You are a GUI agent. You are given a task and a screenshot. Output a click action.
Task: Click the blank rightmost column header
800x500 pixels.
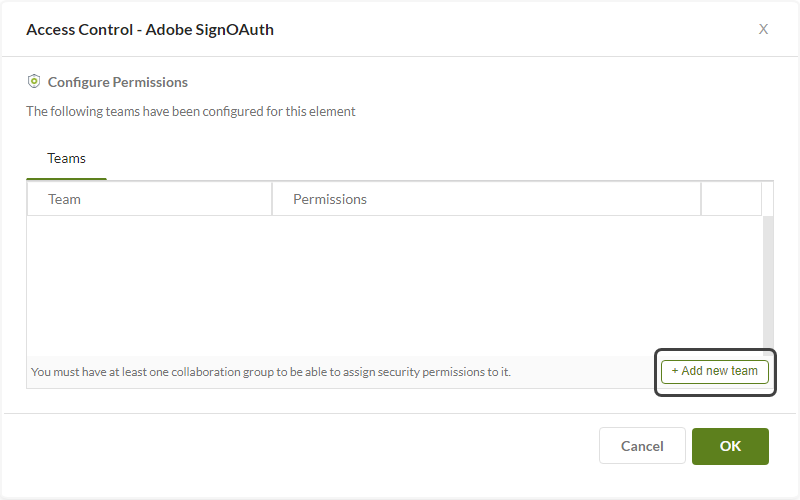coord(731,199)
